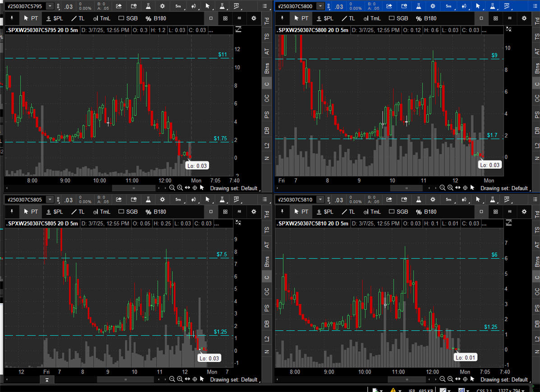Screen dimensions: 540x392
Task: Open AT sidebar tab beside C5795 chart
Action: point(267,51)
